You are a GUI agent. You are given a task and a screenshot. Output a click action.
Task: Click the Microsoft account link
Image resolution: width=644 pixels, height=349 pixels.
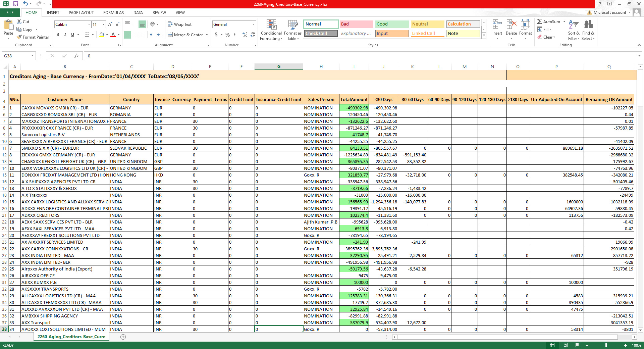(x=609, y=12)
